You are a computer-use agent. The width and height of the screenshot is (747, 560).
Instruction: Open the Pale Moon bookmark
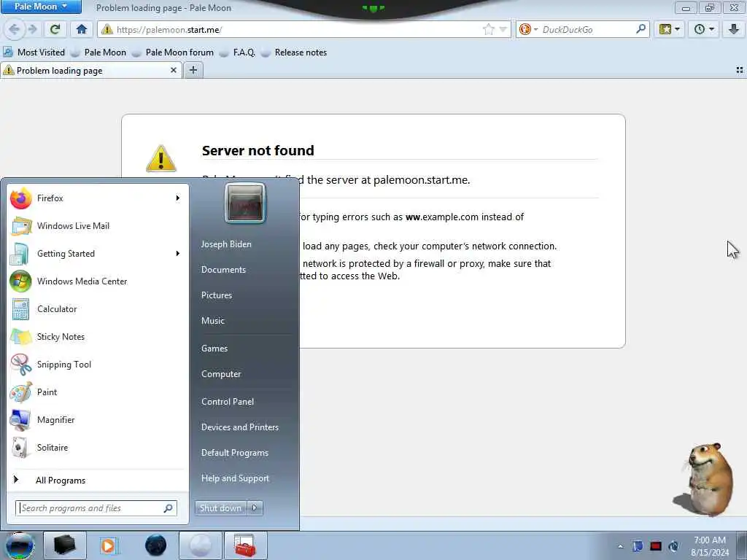98,52
